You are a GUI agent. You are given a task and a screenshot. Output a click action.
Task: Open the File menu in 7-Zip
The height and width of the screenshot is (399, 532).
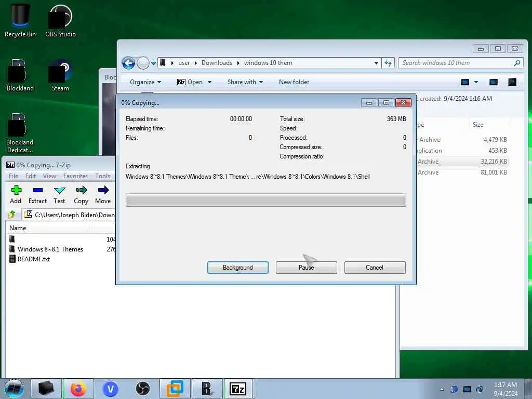click(14, 176)
